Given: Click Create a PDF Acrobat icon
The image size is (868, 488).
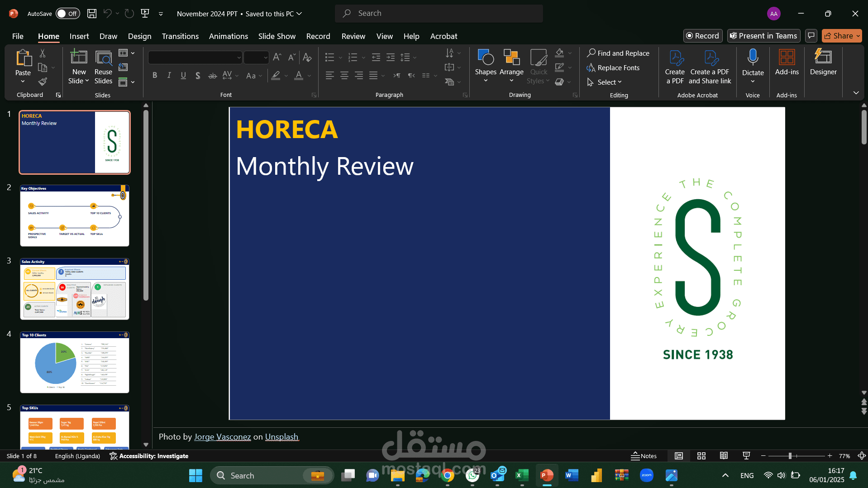Looking at the screenshot, I should [x=675, y=67].
